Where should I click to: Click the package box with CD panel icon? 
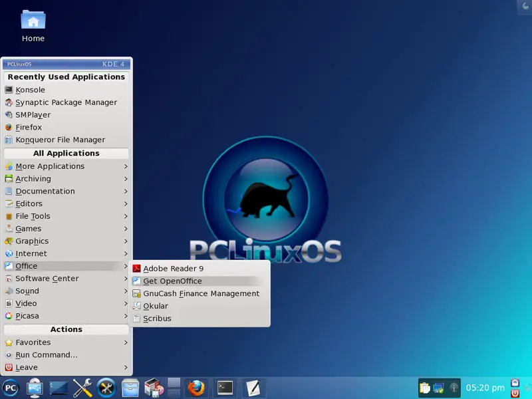(154, 388)
